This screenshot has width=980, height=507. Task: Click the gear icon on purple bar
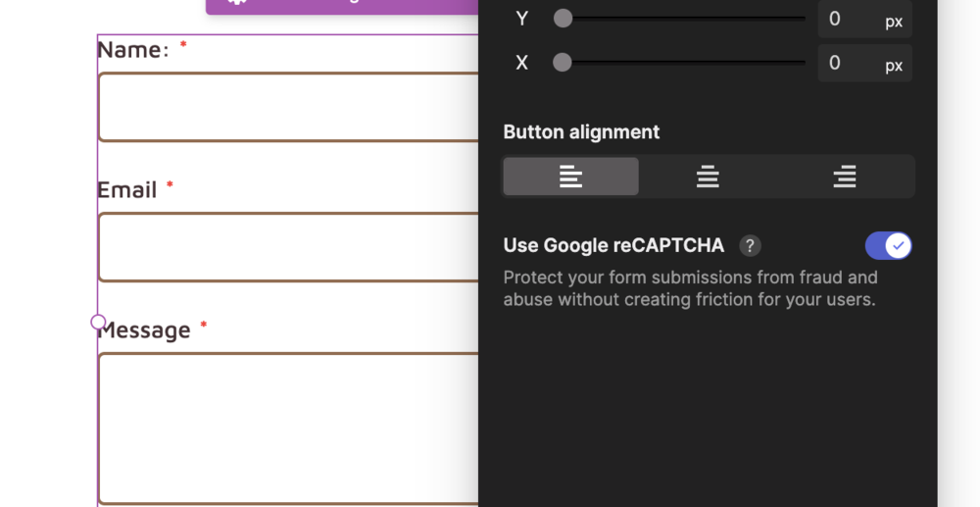(236, 2)
